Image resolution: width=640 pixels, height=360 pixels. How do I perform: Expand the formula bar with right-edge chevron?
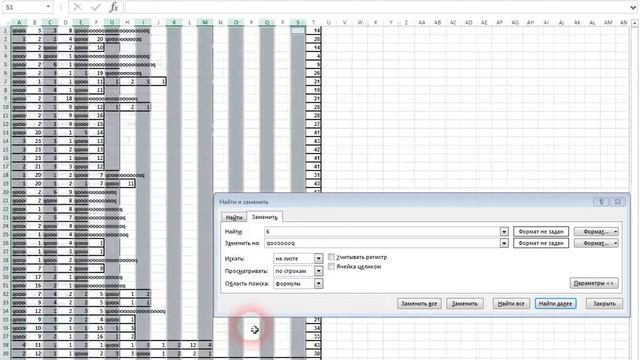pyautogui.click(x=633, y=7)
